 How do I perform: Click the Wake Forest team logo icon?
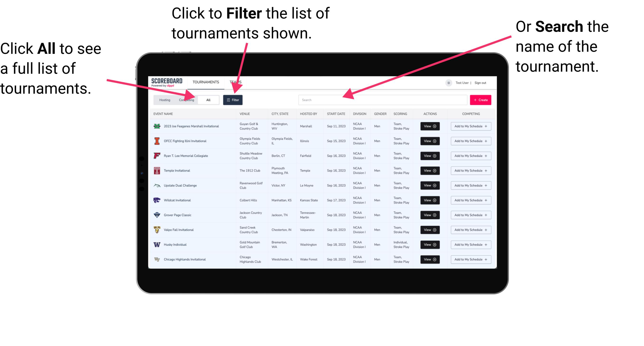pos(157,259)
